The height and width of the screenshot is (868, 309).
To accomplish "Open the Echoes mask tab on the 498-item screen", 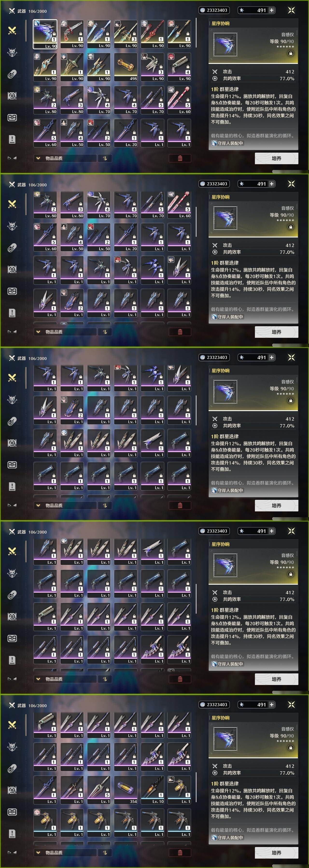I will 12,52.
